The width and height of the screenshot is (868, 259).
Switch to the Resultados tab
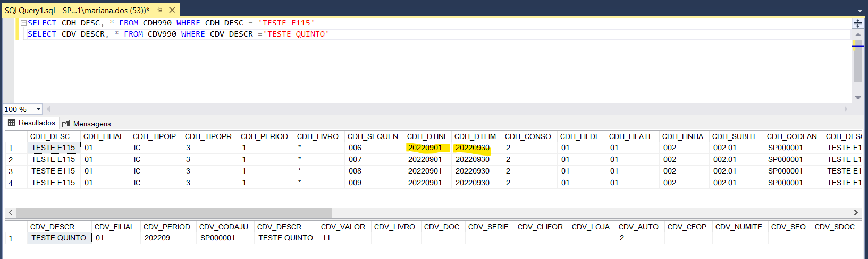click(31, 123)
